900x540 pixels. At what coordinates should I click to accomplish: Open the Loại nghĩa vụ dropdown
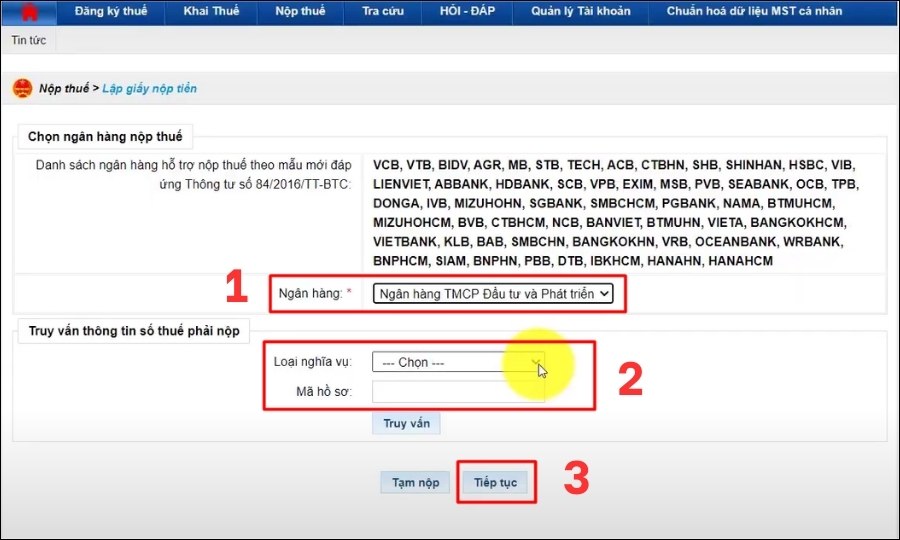tap(458, 362)
